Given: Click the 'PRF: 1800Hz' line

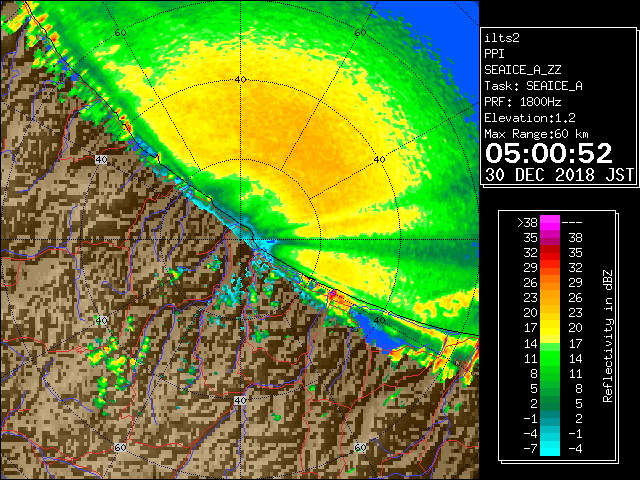Looking at the screenshot, I should 523,102.
